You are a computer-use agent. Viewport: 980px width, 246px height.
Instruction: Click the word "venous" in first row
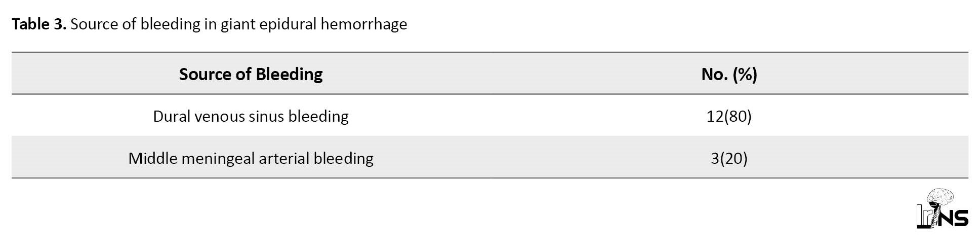click(219, 117)
